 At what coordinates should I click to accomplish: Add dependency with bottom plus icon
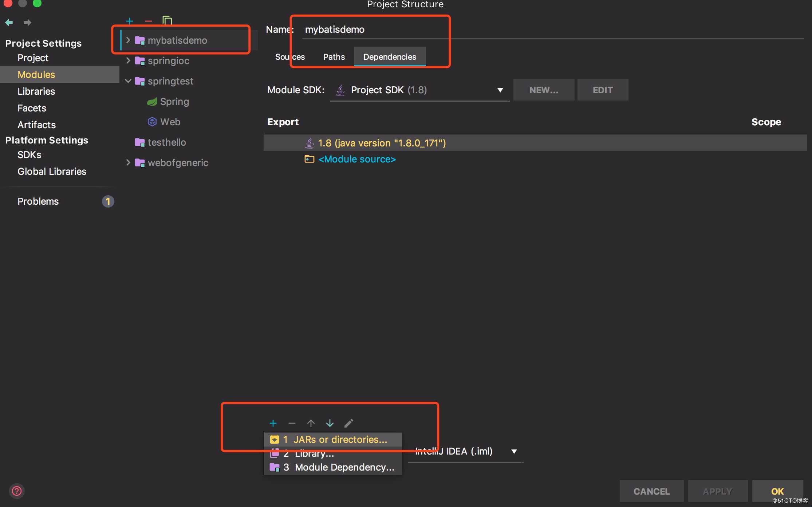[x=273, y=423]
